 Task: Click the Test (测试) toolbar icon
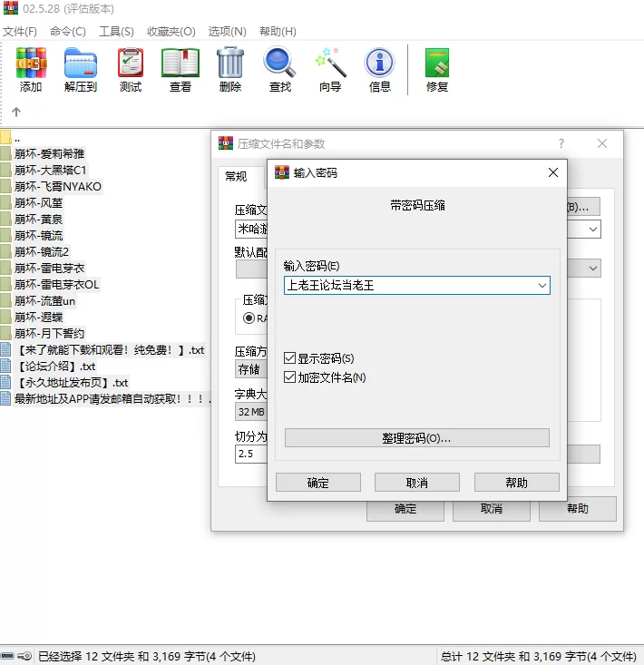click(131, 63)
